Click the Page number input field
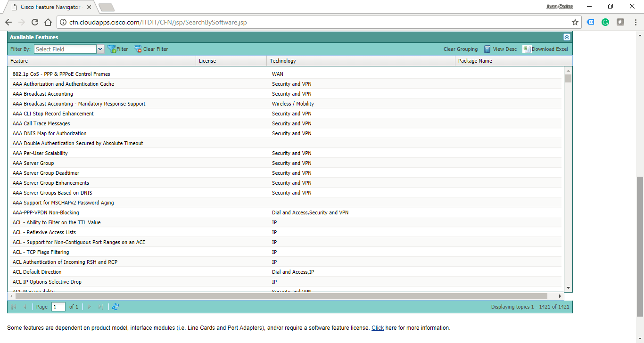Screen dimensions: 644x343 click(58, 306)
